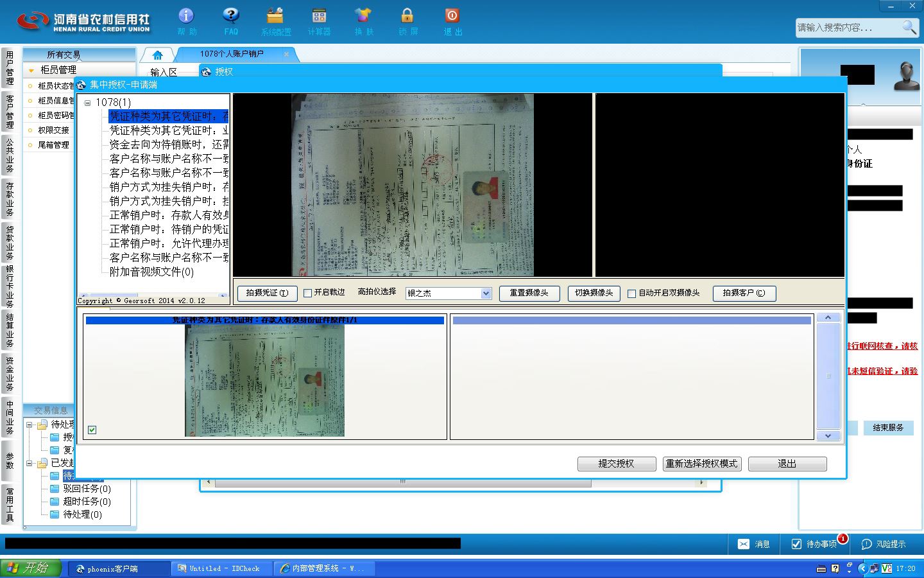The height and width of the screenshot is (578, 924).
Task: Click the 重新选择授权模式 button
Action: click(701, 464)
